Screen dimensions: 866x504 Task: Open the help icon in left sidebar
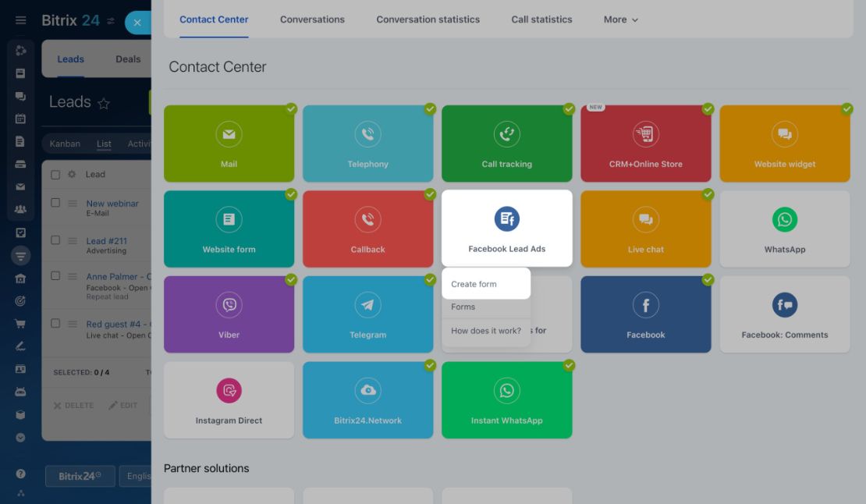point(20,474)
